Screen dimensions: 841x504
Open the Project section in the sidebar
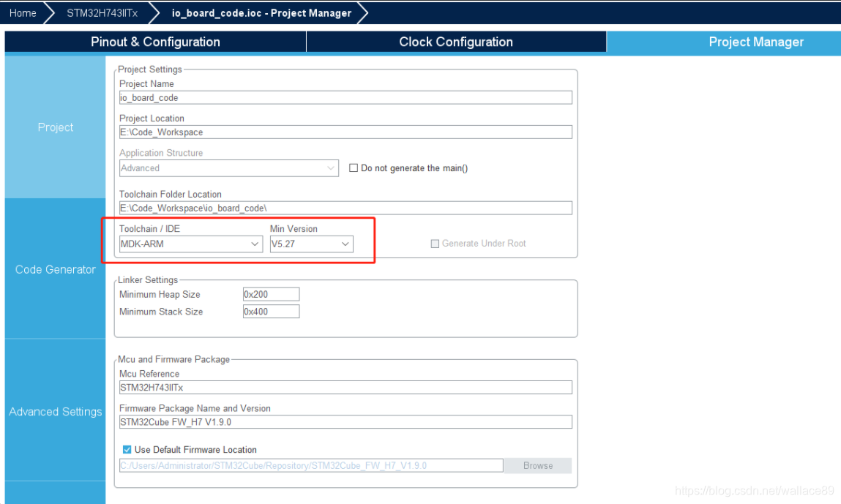pos(55,127)
